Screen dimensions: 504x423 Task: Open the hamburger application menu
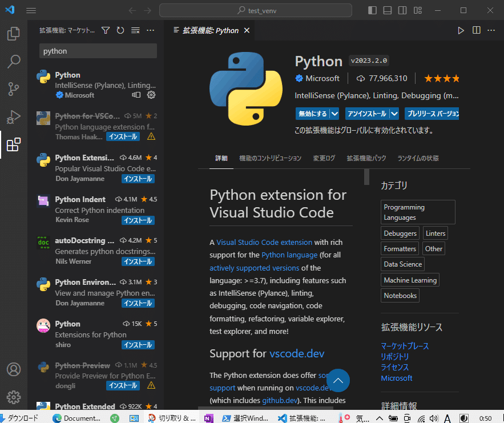click(31, 11)
